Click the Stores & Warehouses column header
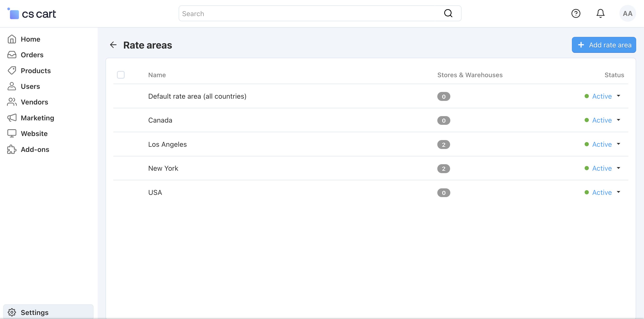This screenshot has height=319, width=644. pos(470,75)
